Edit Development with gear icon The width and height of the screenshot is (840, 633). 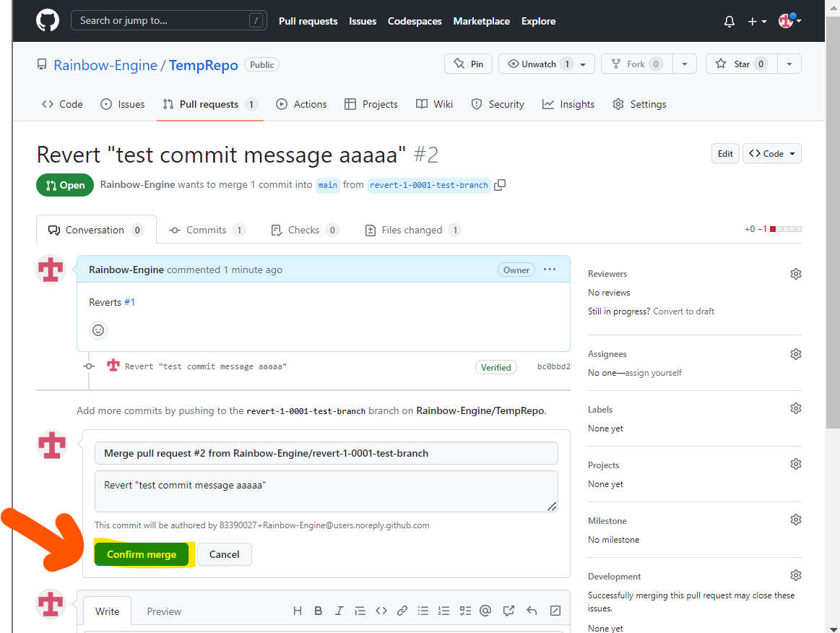pyautogui.click(x=795, y=576)
